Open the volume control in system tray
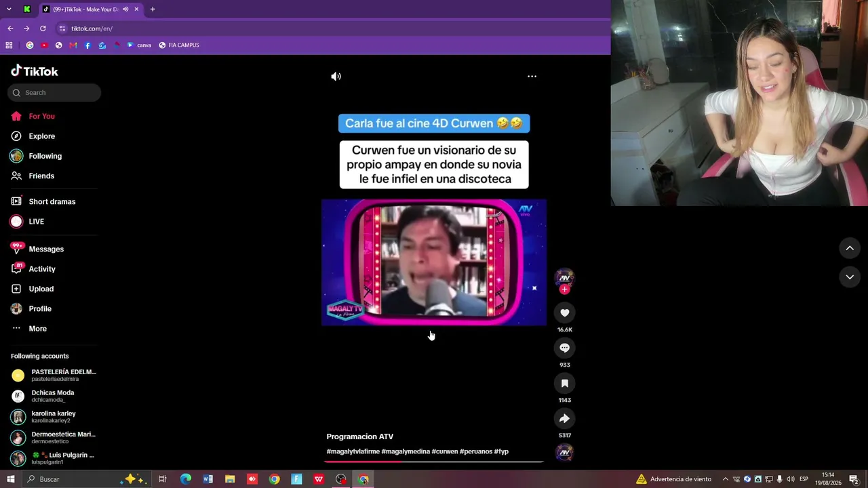This screenshot has width=868, height=488. click(790, 479)
